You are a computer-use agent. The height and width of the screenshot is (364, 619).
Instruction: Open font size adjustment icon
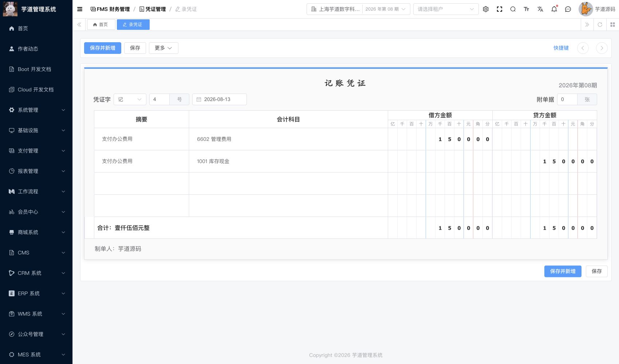[x=527, y=9]
